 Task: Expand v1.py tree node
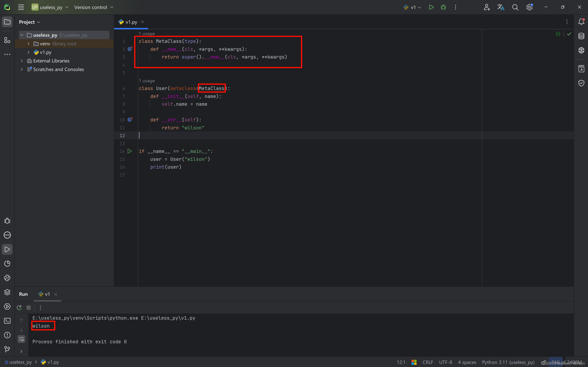(29, 52)
